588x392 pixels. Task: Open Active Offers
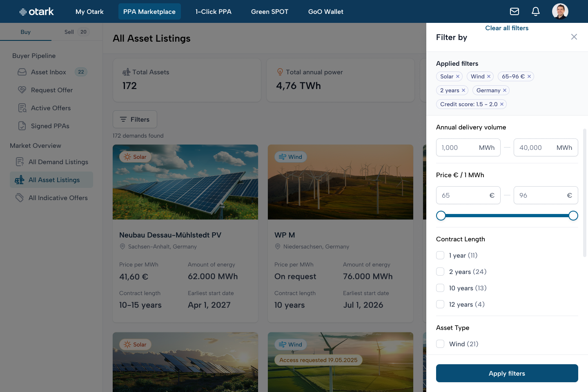51,108
